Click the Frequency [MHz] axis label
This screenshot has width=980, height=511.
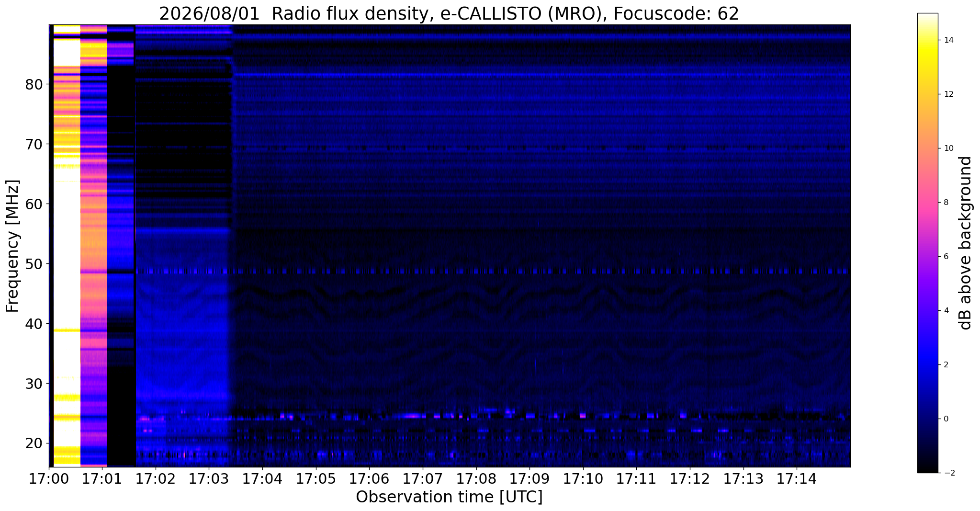click(12, 246)
